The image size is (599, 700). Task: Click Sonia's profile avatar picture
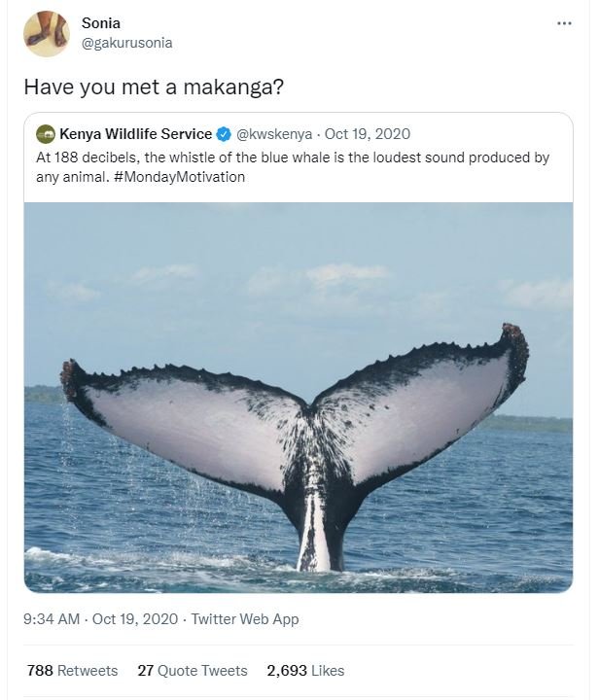(x=47, y=34)
